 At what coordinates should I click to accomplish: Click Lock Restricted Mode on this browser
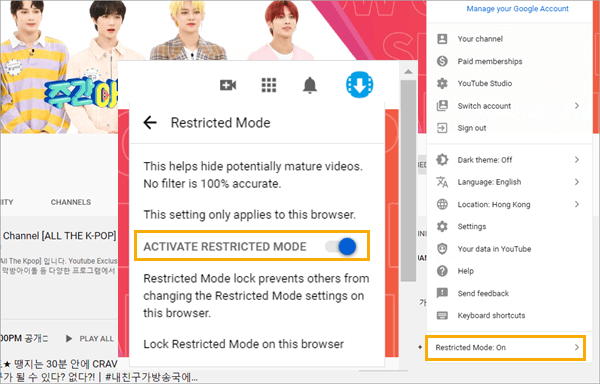pyautogui.click(x=243, y=344)
